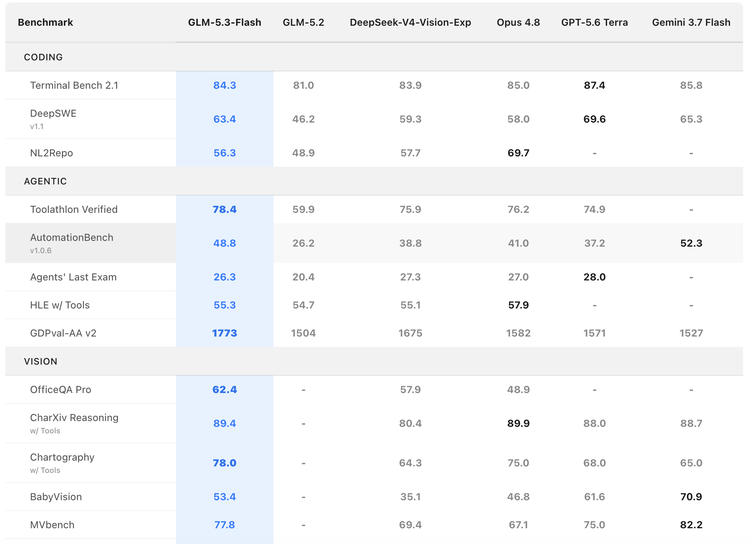Click the GLM-5.3-Flash column header
750x544 pixels.
[x=224, y=22]
